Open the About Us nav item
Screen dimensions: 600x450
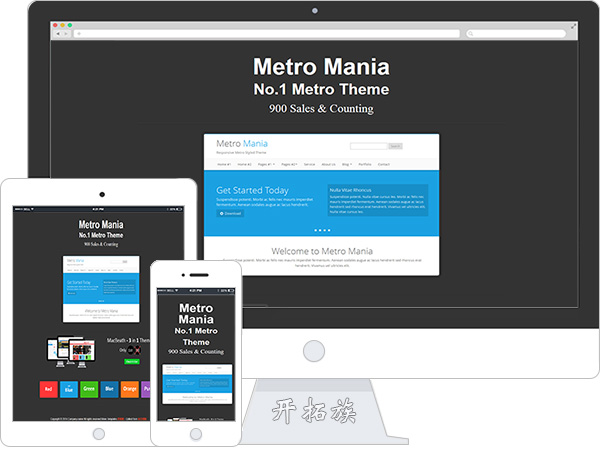[x=328, y=164]
